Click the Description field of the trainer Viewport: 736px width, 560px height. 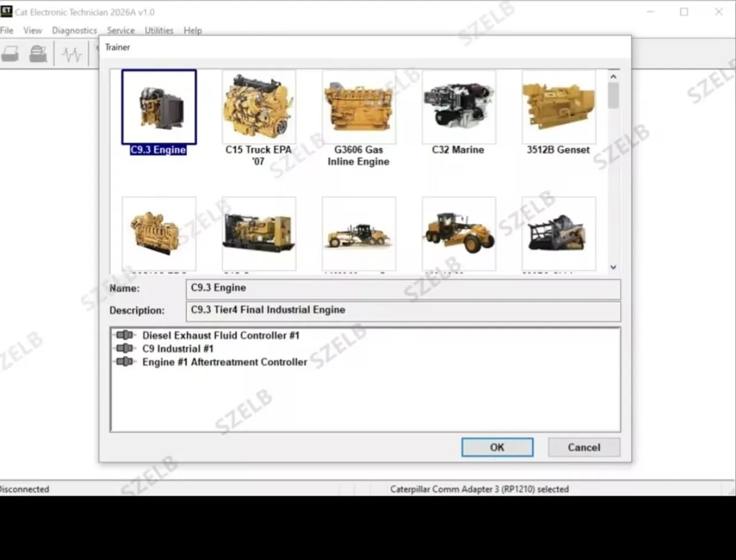pos(403,311)
